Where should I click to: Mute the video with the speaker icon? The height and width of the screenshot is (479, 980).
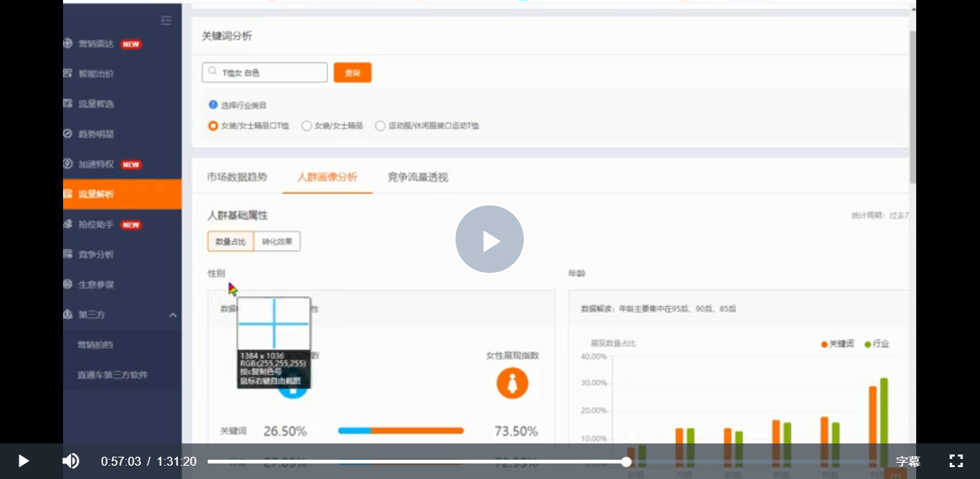[70, 461]
